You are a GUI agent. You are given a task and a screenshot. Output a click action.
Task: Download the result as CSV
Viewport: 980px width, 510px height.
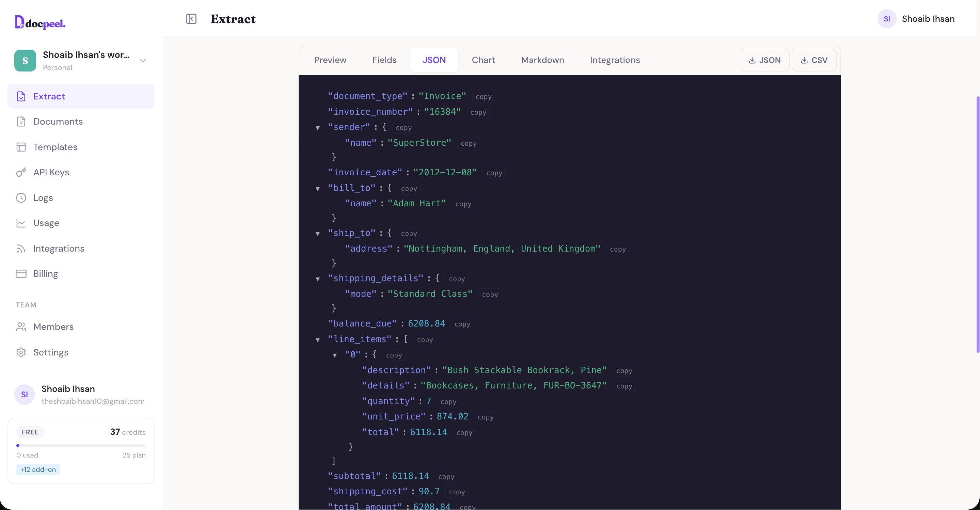click(x=814, y=60)
